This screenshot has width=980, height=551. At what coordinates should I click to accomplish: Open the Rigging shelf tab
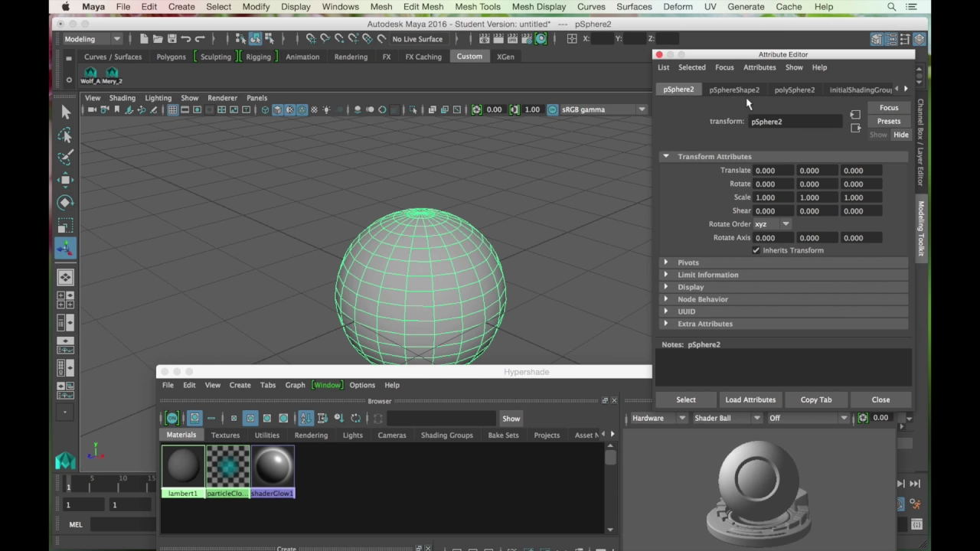[258, 57]
